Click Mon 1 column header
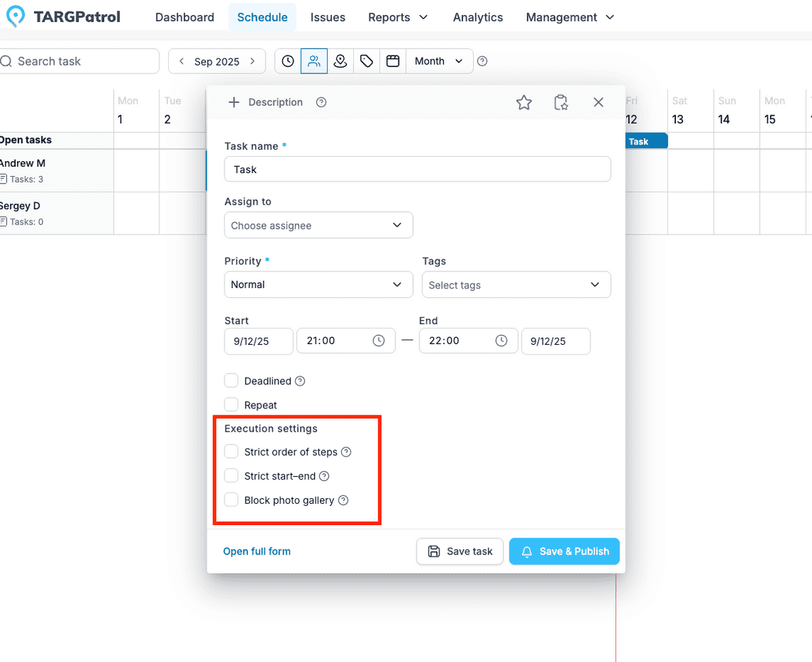 click(136, 110)
